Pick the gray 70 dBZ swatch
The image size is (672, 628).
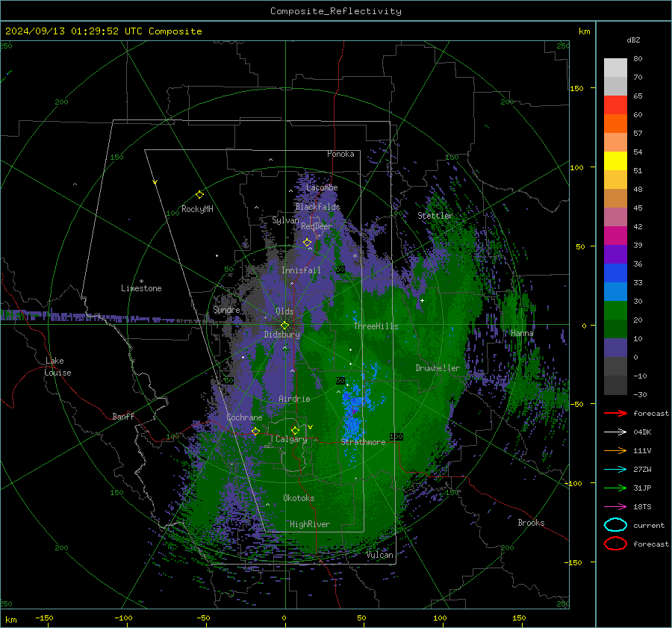pyautogui.click(x=615, y=86)
